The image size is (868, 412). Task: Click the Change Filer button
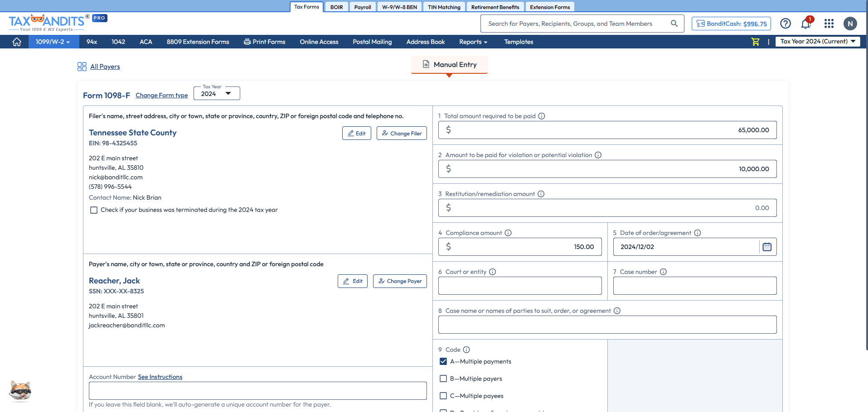coord(402,133)
